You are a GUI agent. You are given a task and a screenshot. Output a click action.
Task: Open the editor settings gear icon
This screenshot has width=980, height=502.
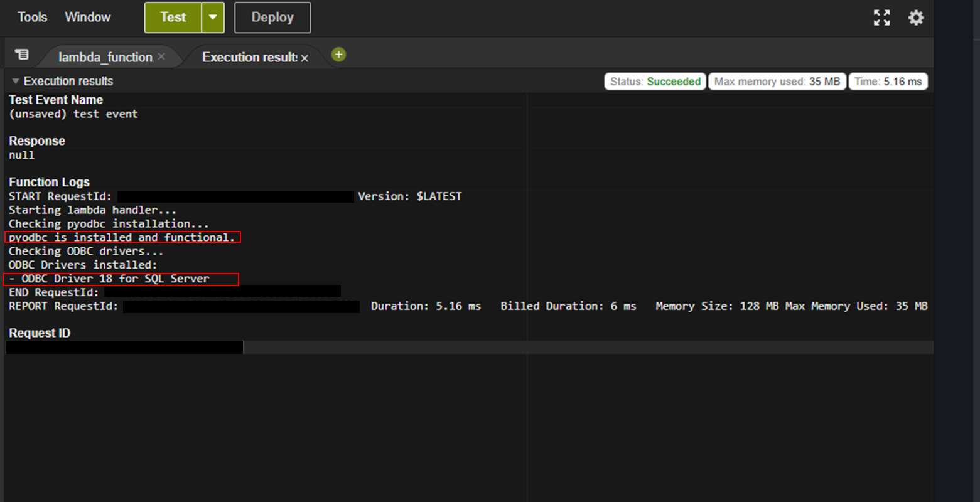(916, 18)
